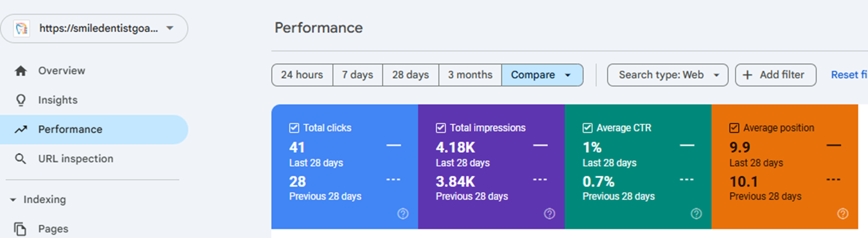The width and height of the screenshot is (868, 238).
Task: Click the URL inspection magnifier icon
Action: tap(20, 159)
